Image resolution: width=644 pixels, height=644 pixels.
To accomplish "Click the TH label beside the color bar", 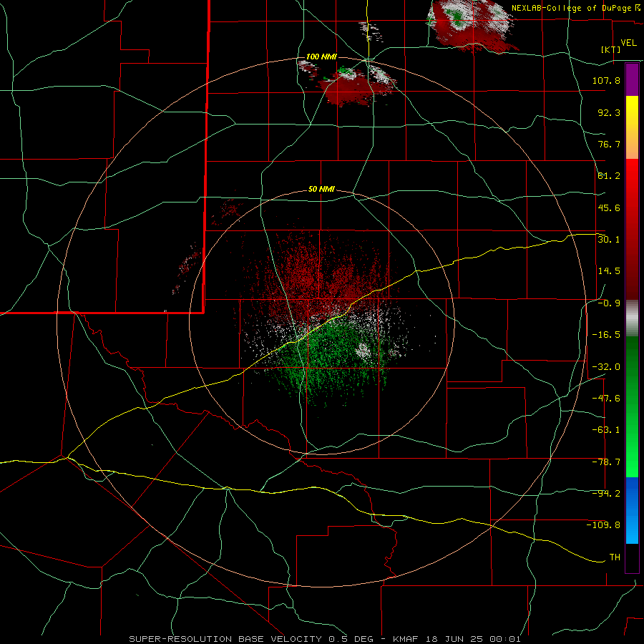I will point(615,557).
